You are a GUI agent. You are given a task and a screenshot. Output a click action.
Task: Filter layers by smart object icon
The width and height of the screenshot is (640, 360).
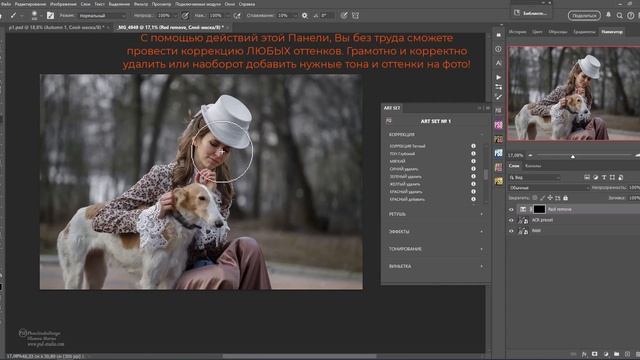coord(620,178)
